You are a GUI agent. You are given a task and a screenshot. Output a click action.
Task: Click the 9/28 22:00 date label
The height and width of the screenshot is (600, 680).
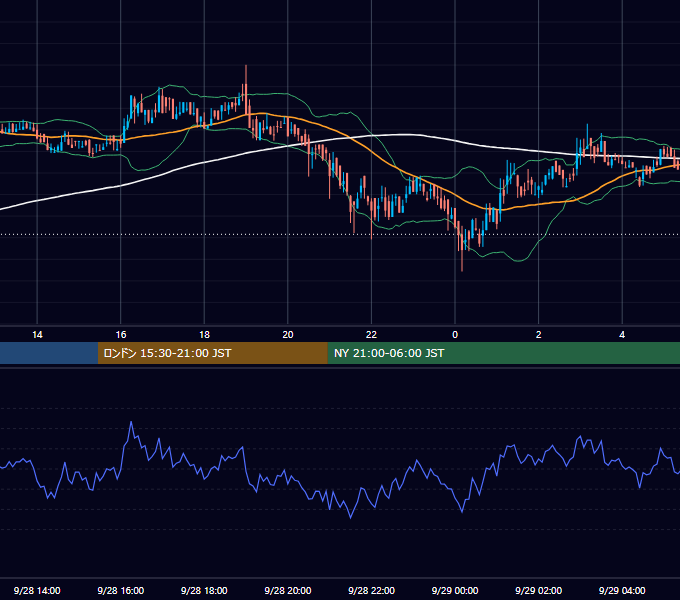click(x=371, y=590)
